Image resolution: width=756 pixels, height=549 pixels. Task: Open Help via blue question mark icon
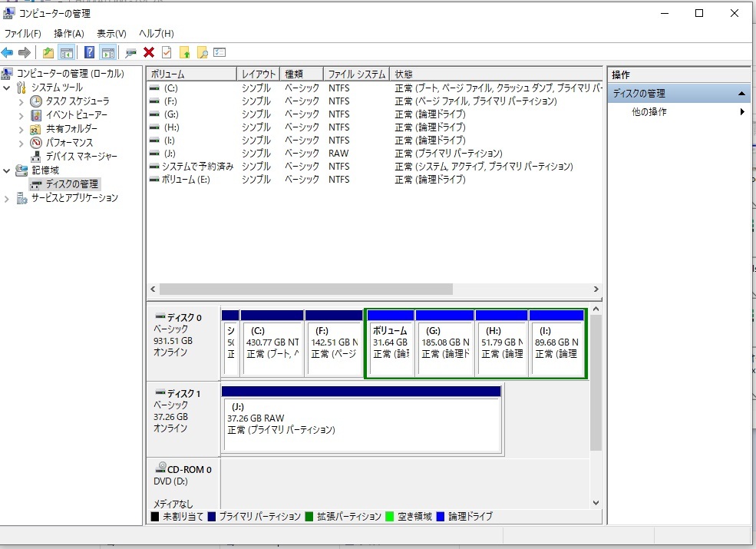coord(89,52)
